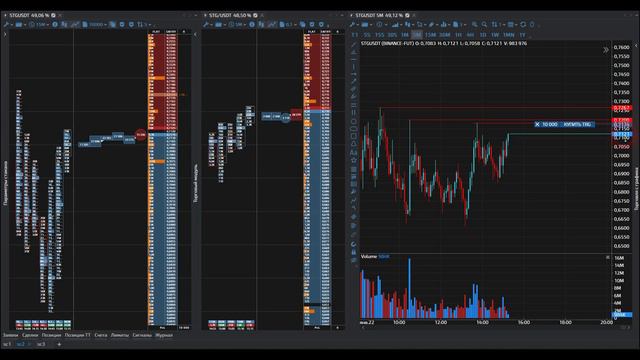Open the 5M period dropdown in middle panel
640x360 pixels.
[237, 24]
